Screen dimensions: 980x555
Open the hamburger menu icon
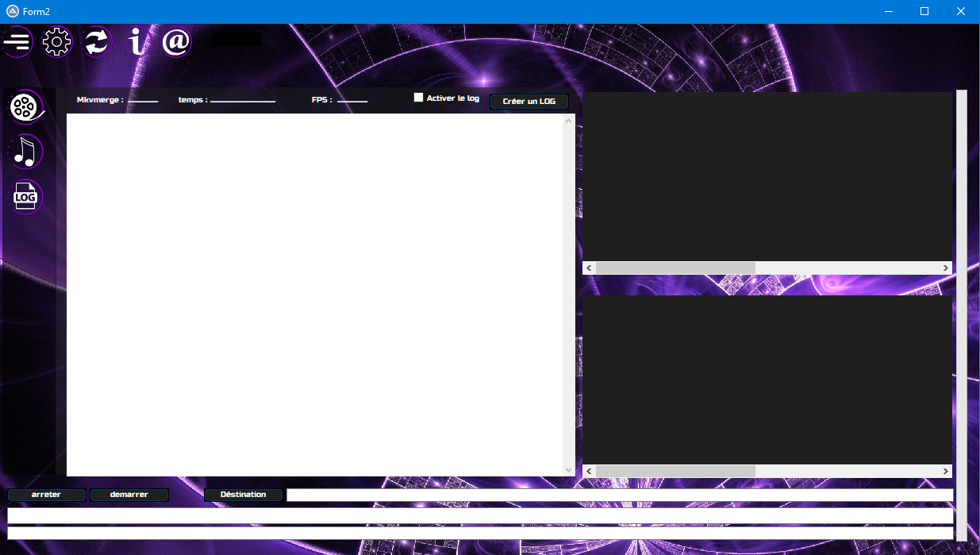click(x=17, y=42)
